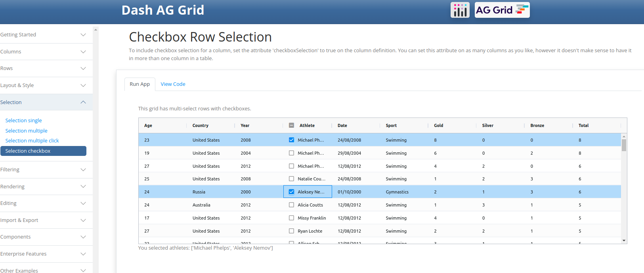This screenshot has width=644, height=273.
Task: Check the Michael Phelps checkbox in the row dated 12/08/2012
Action: pos(291,166)
